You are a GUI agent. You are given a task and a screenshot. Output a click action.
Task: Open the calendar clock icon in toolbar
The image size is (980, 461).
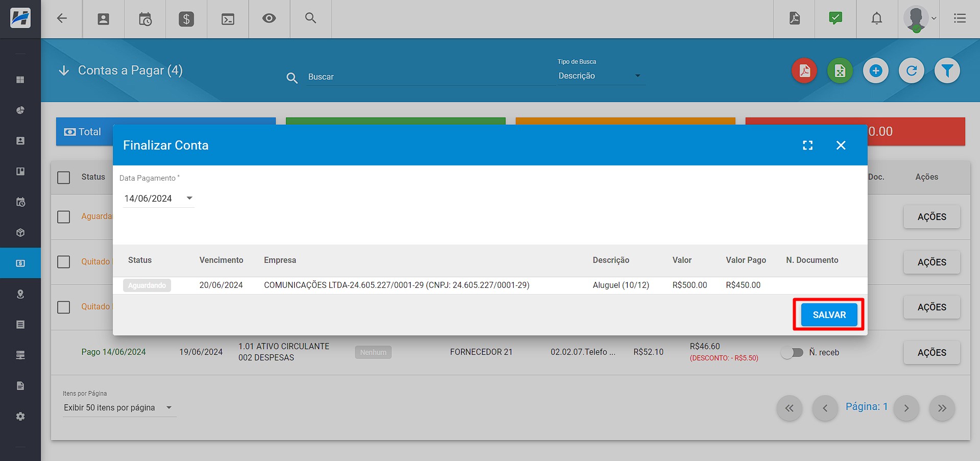(145, 19)
